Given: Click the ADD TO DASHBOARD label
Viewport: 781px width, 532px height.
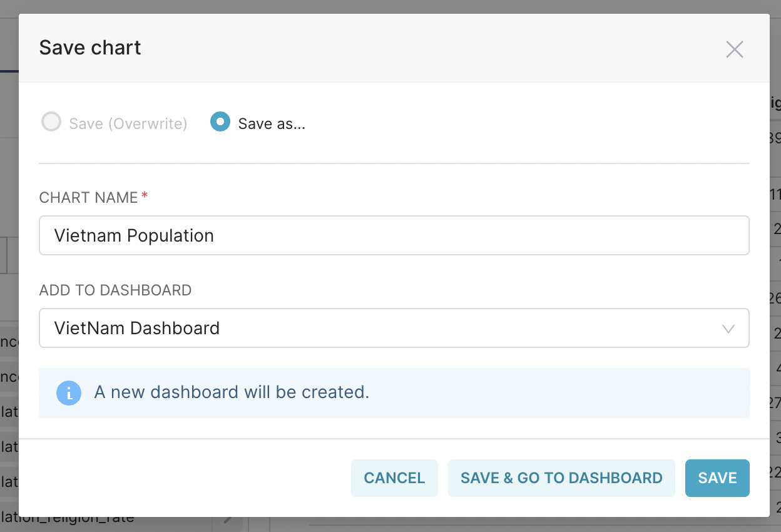Looking at the screenshot, I should coord(115,290).
